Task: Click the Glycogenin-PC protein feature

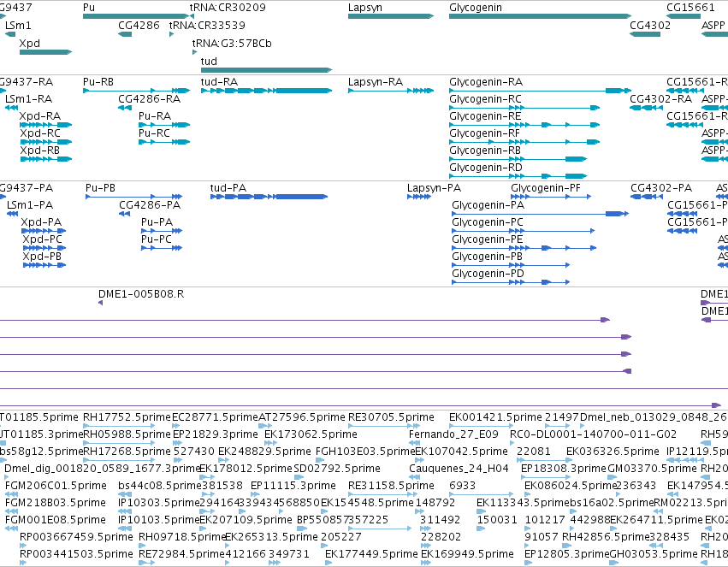Action: click(x=524, y=231)
